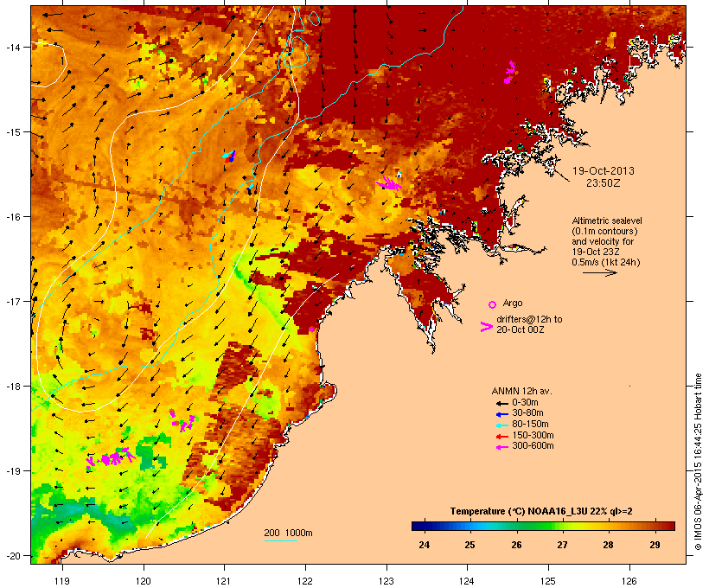The image size is (709, 588).
Task: Click the 30-80m depth label
Action: tap(527, 413)
